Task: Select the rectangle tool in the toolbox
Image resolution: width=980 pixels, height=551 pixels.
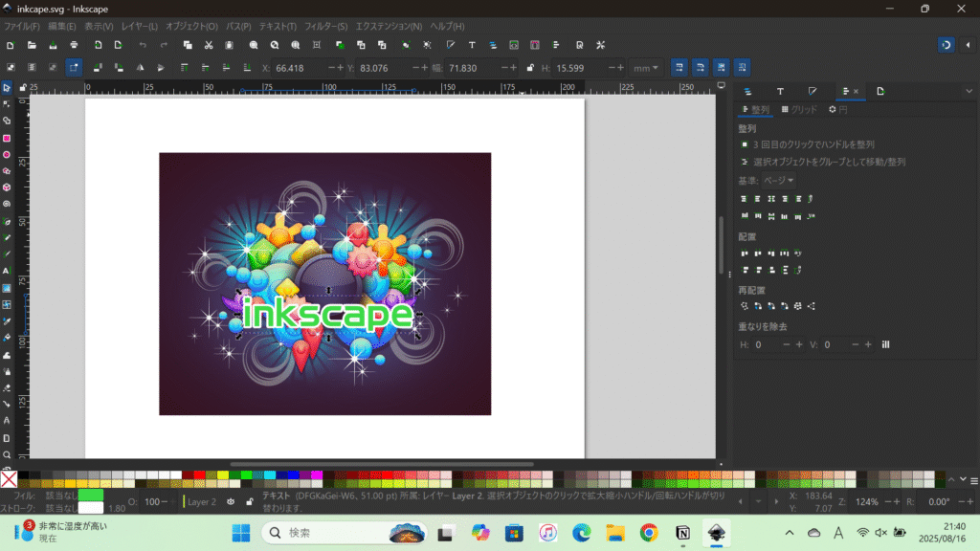Action: pyautogui.click(x=7, y=138)
